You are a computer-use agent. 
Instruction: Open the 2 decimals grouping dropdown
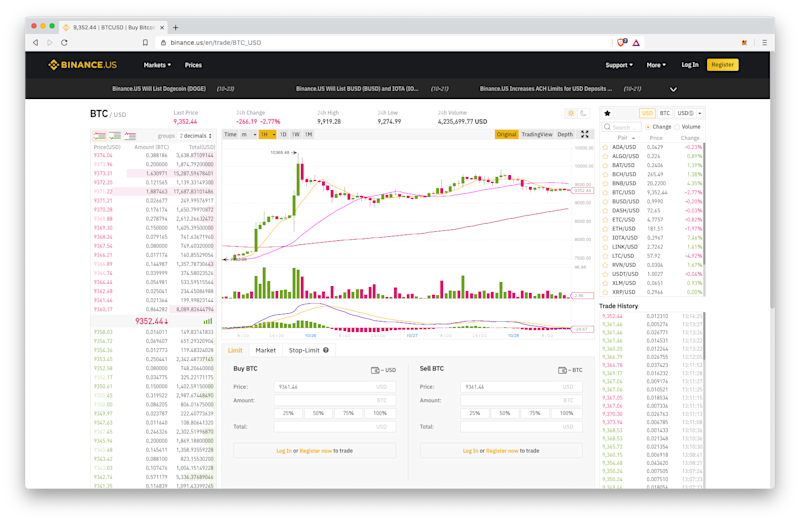[x=195, y=136]
